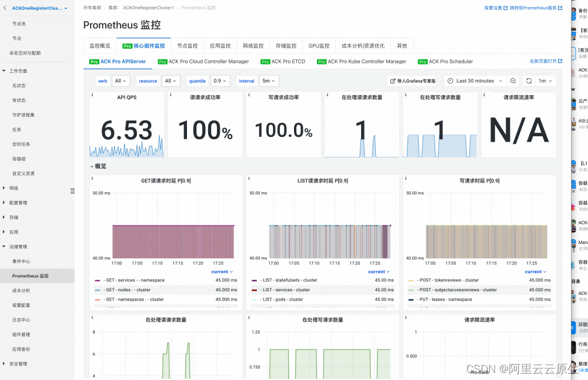Click the API QPS value 6.53
588x380 pixels.
(127, 130)
